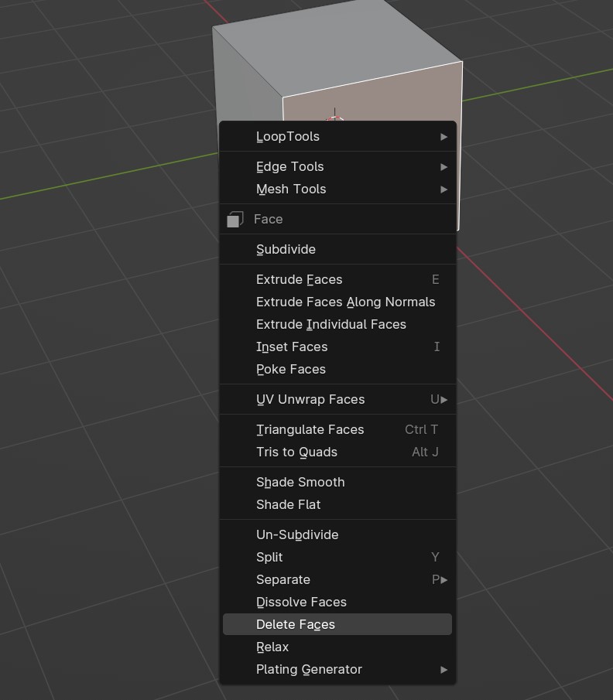613x700 pixels.
Task: Choose Subdivide from the context menu
Action: click(286, 249)
